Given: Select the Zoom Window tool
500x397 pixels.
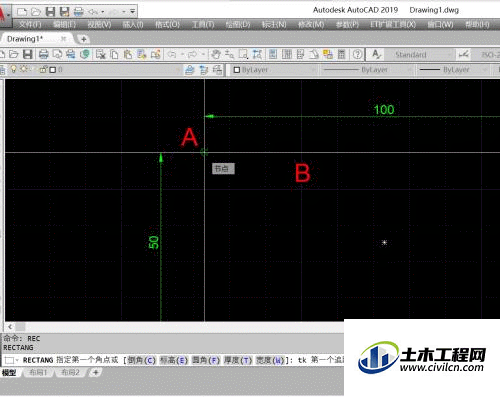Looking at the screenshot, I should tap(243, 54).
